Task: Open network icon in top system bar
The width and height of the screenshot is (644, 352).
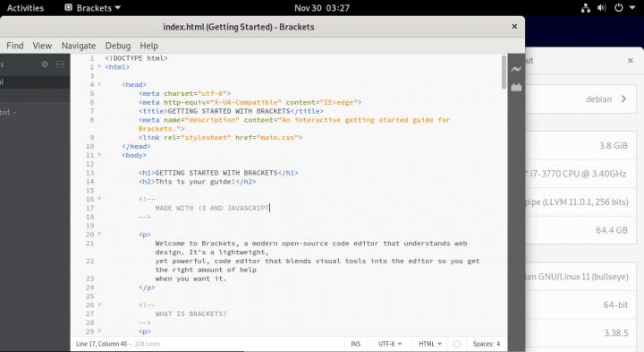Action: tap(586, 8)
